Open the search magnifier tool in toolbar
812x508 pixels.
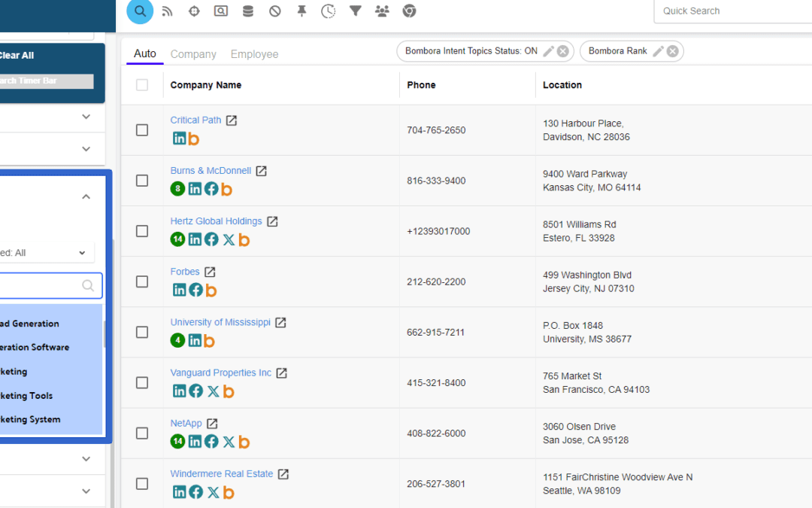pyautogui.click(x=140, y=11)
